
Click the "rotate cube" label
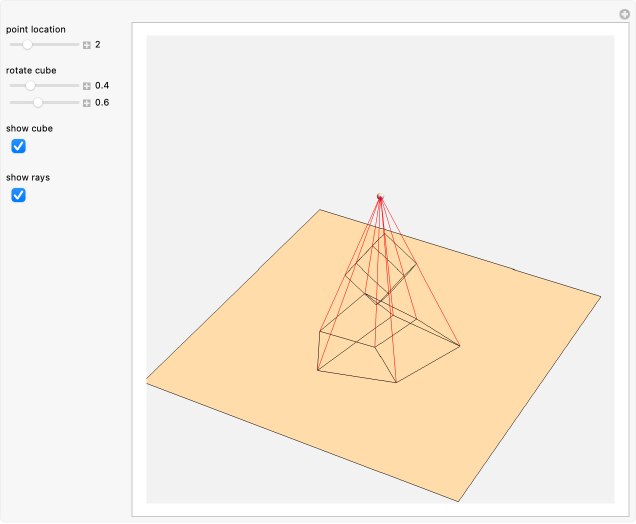click(x=31, y=70)
